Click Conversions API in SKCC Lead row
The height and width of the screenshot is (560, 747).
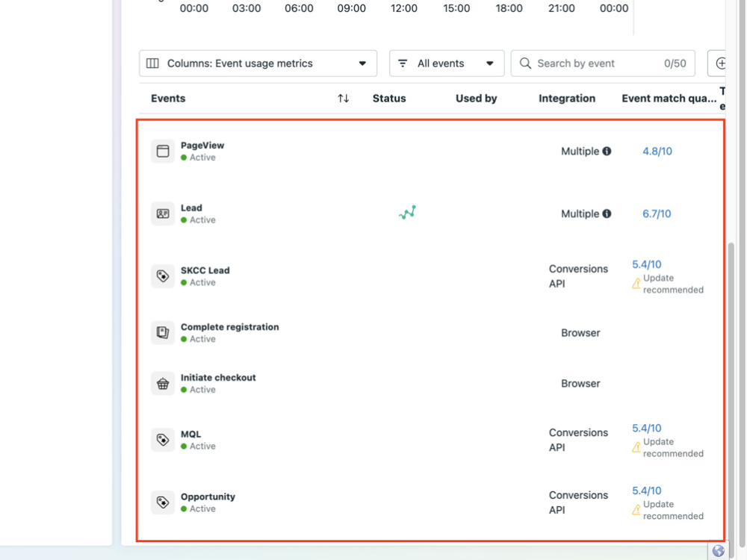(x=578, y=276)
